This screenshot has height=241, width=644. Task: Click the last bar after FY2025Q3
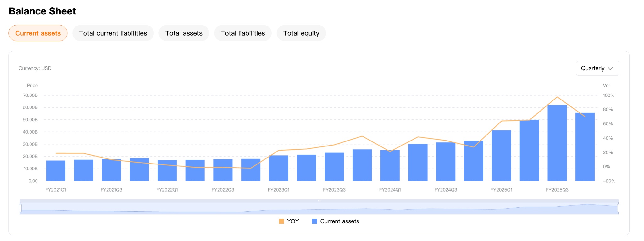tap(585, 147)
